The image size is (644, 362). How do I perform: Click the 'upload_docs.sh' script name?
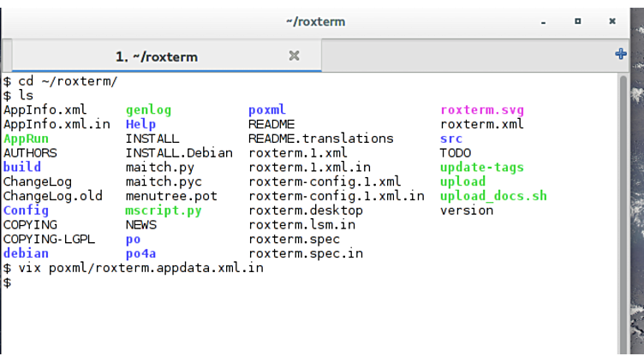(x=492, y=196)
